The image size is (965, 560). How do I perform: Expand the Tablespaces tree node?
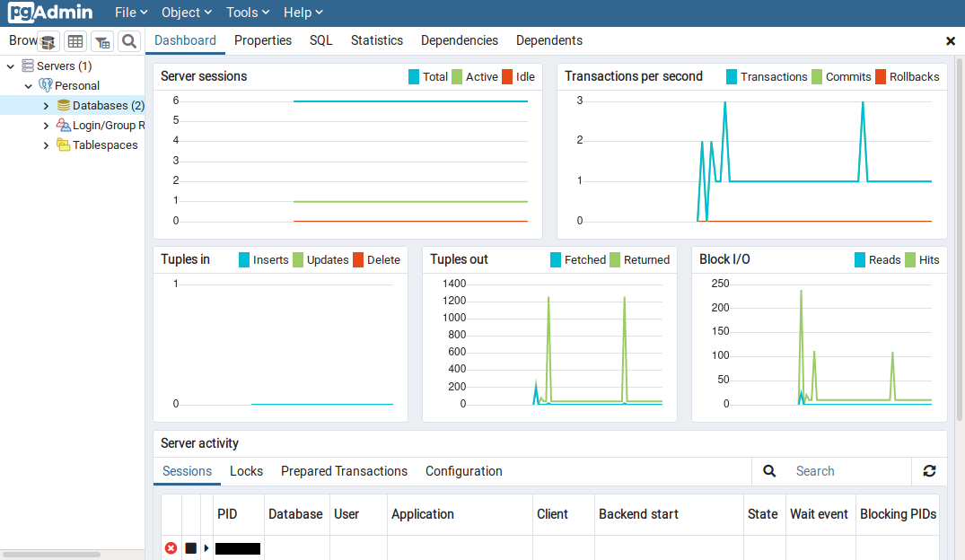(47, 145)
